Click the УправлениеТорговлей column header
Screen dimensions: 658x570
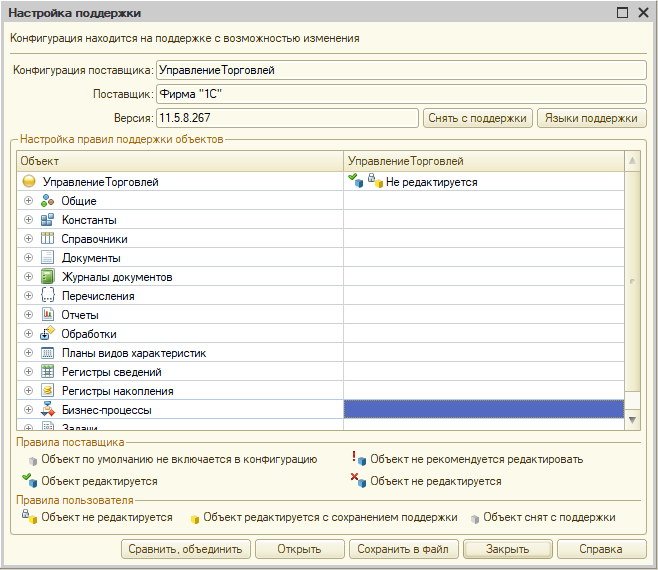[484, 161]
